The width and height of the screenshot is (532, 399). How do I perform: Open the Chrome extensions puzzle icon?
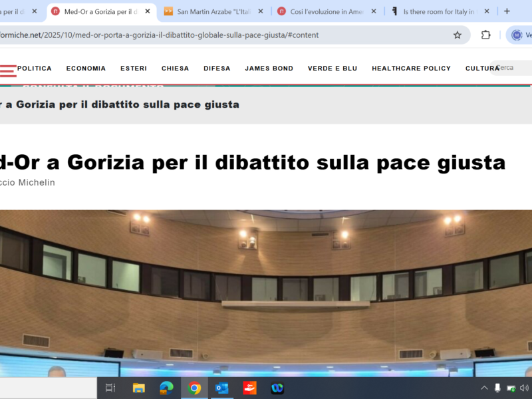click(x=486, y=35)
